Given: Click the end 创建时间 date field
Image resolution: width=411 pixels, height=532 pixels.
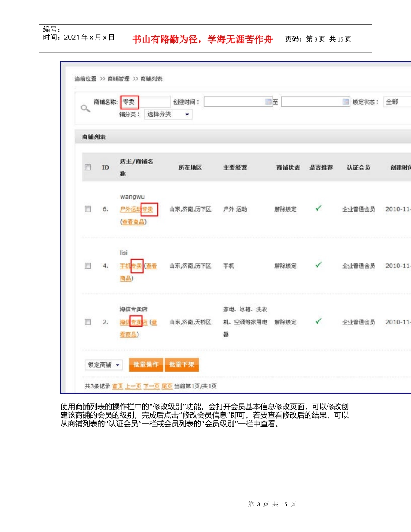Looking at the screenshot, I should tap(315, 102).
